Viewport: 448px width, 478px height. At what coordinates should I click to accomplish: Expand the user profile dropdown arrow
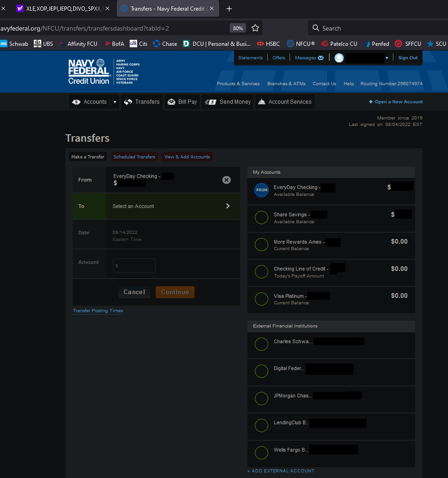point(387,58)
